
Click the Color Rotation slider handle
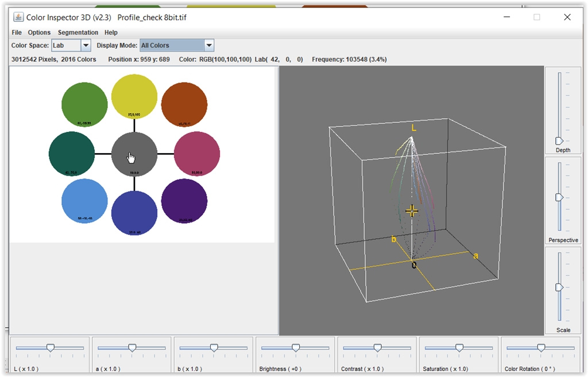tap(541, 348)
